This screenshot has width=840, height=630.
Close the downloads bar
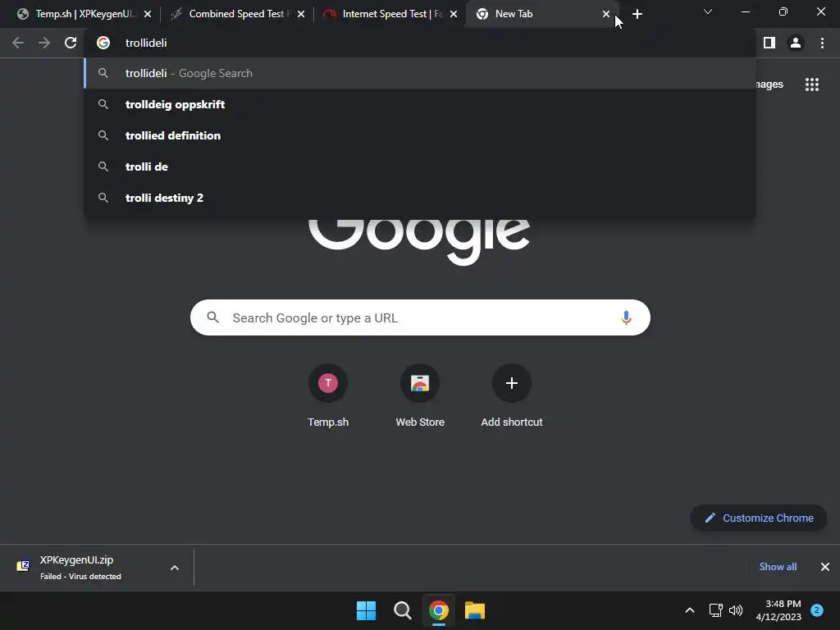pyautogui.click(x=825, y=567)
